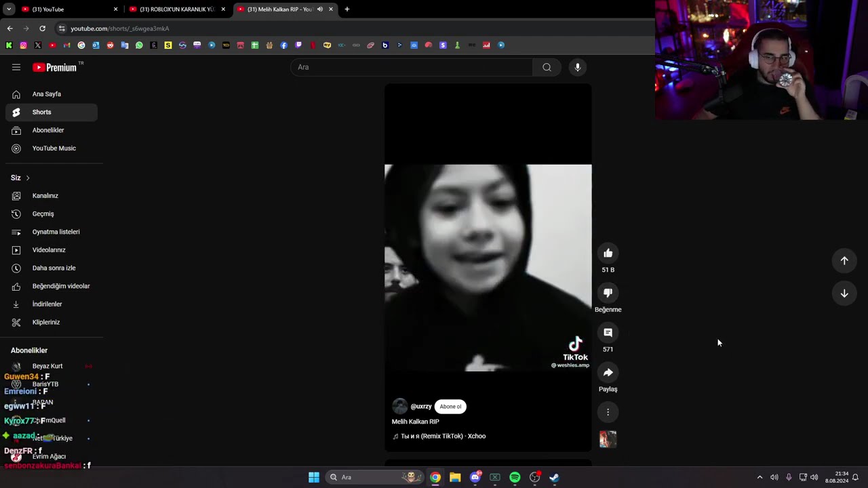Image resolution: width=868 pixels, height=488 pixels.
Task: Open the comments (571) panel
Action: [608, 333]
